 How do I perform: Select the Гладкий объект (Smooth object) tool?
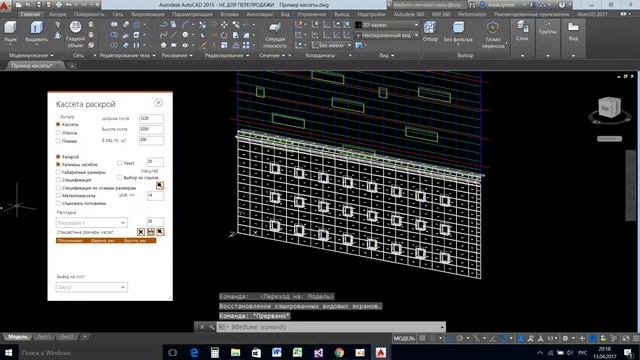tap(76, 34)
